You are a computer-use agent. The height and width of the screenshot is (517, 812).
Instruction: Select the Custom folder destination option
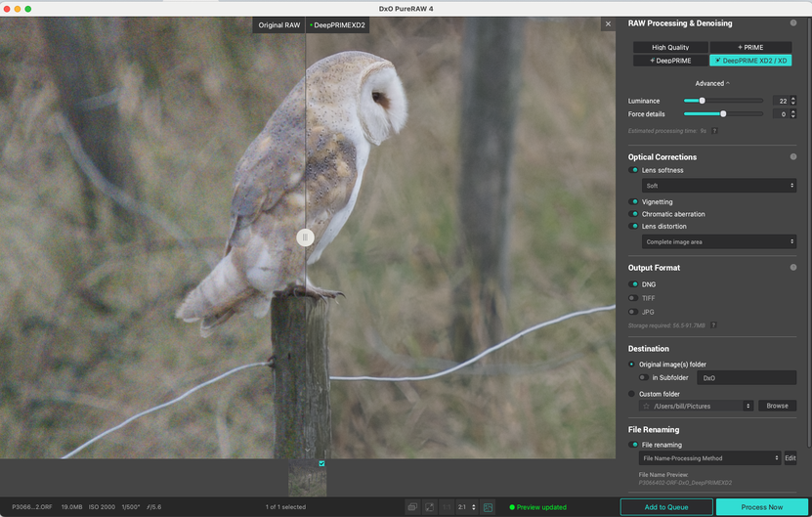(632, 394)
